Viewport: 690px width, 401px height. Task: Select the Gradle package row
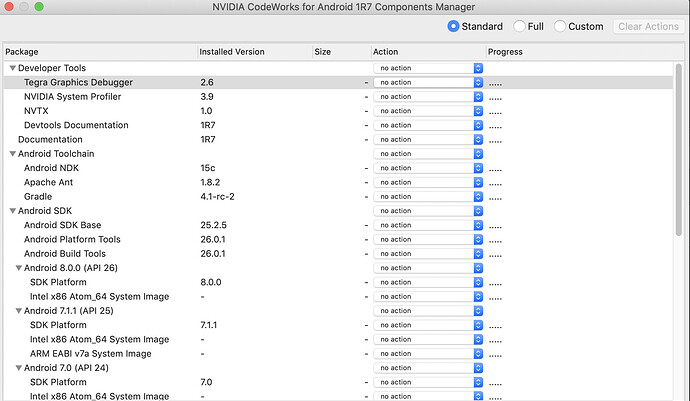click(338, 197)
